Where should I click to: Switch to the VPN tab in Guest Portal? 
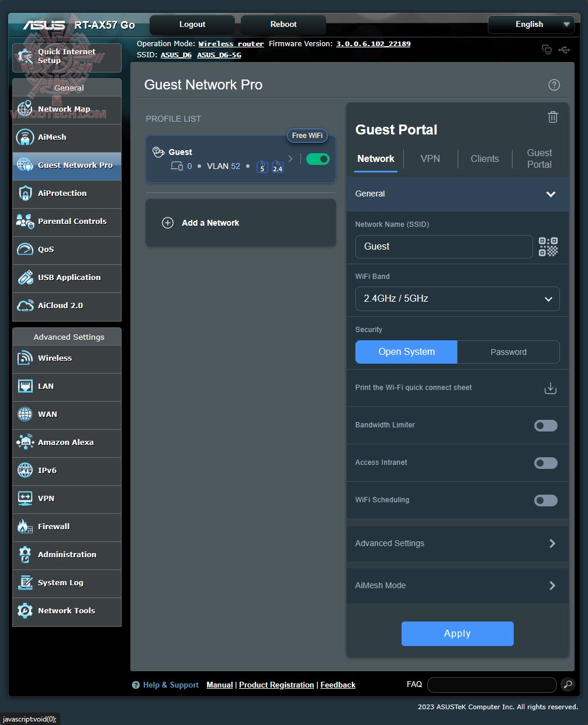point(430,159)
